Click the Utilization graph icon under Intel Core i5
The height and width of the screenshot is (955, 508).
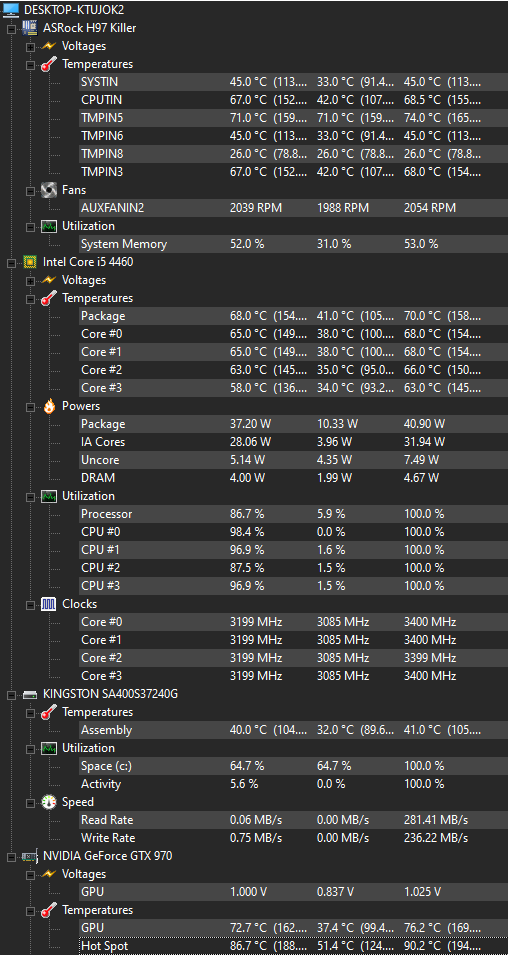click(x=49, y=496)
